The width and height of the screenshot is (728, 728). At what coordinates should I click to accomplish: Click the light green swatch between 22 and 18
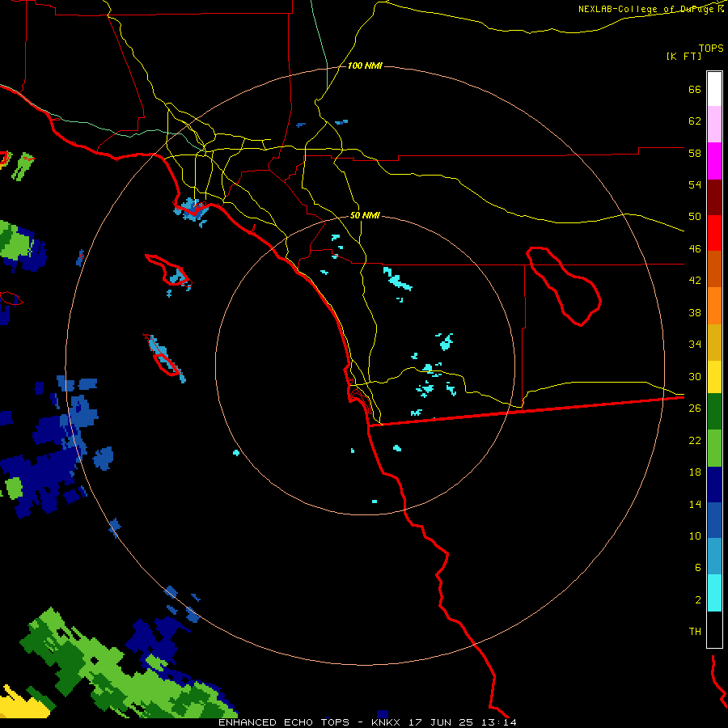click(714, 448)
